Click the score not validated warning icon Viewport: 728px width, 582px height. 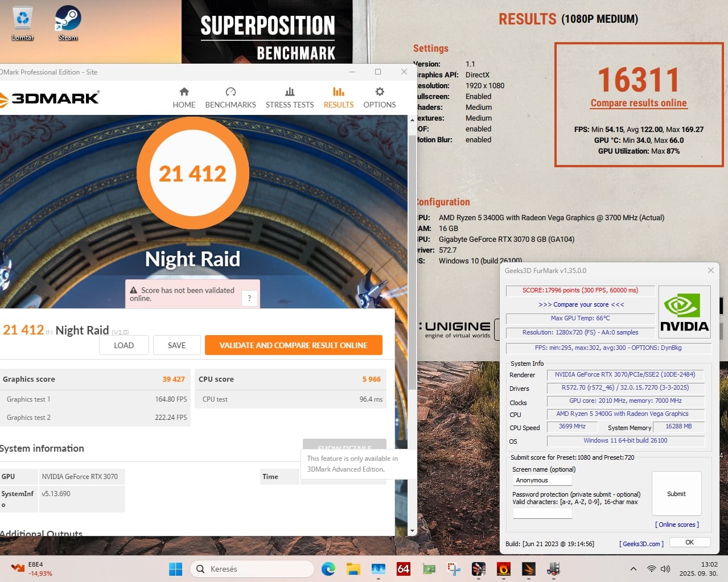[x=134, y=290]
